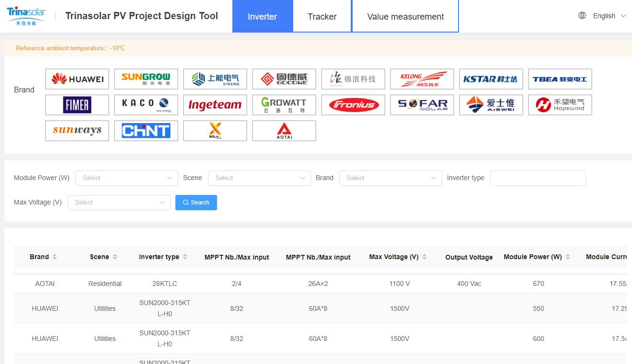Open the English language selector
The width and height of the screenshot is (632, 364).
pyautogui.click(x=602, y=16)
